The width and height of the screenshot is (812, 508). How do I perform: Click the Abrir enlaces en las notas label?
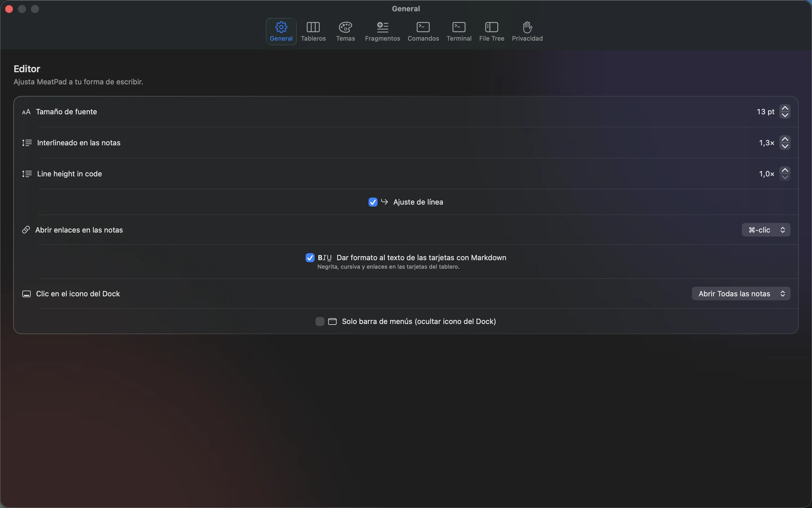(x=79, y=230)
